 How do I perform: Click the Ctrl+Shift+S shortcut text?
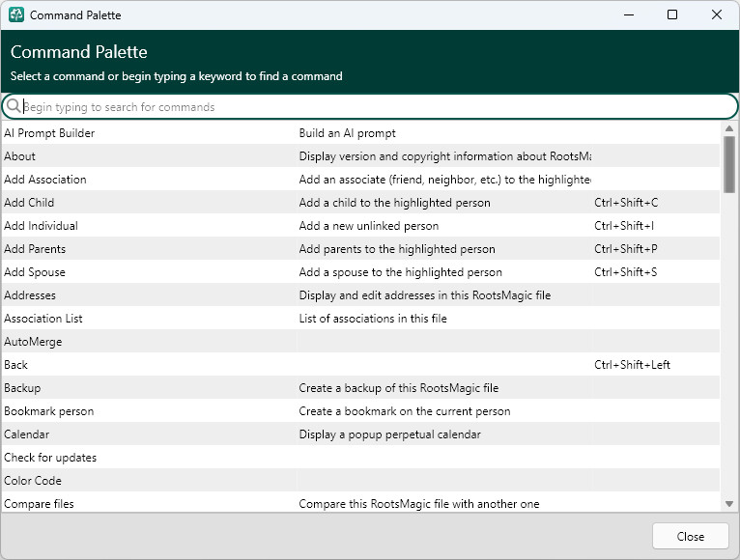625,271
